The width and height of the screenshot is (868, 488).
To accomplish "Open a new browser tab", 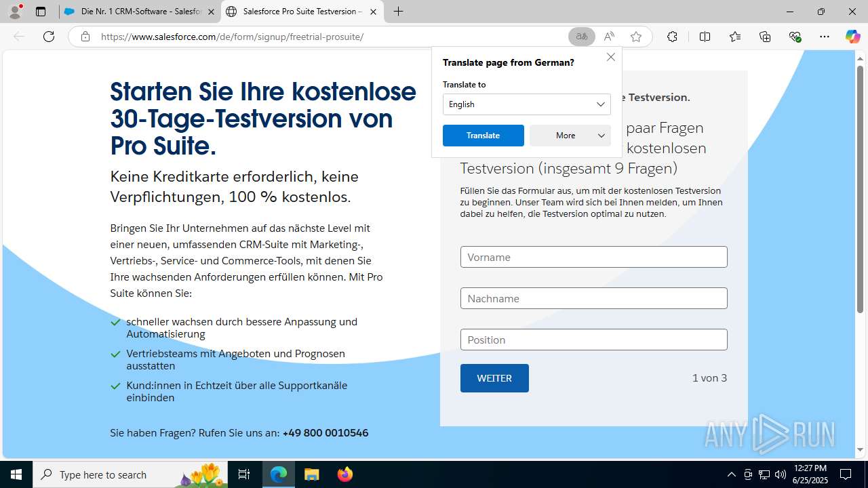I will point(398,12).
